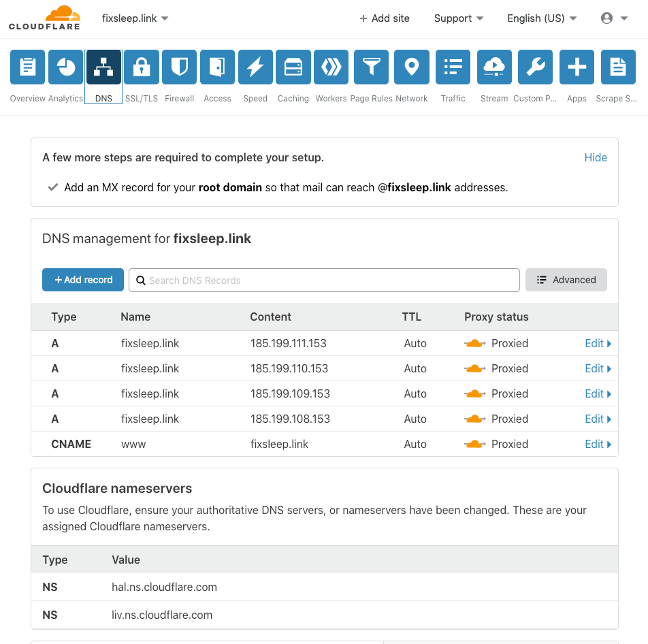Select the DNS network icon
The height and width of the screenshot is (644, 648).
pos(103,67)
